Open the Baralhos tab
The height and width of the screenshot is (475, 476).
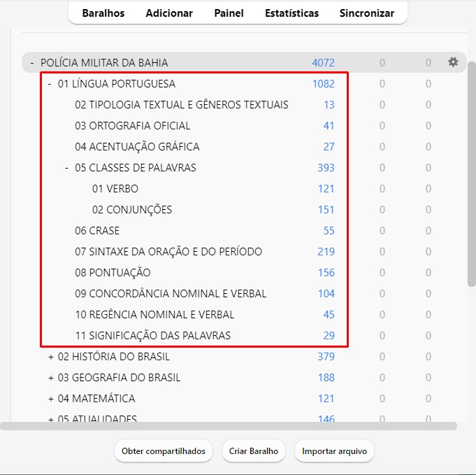tap(103, 13)
